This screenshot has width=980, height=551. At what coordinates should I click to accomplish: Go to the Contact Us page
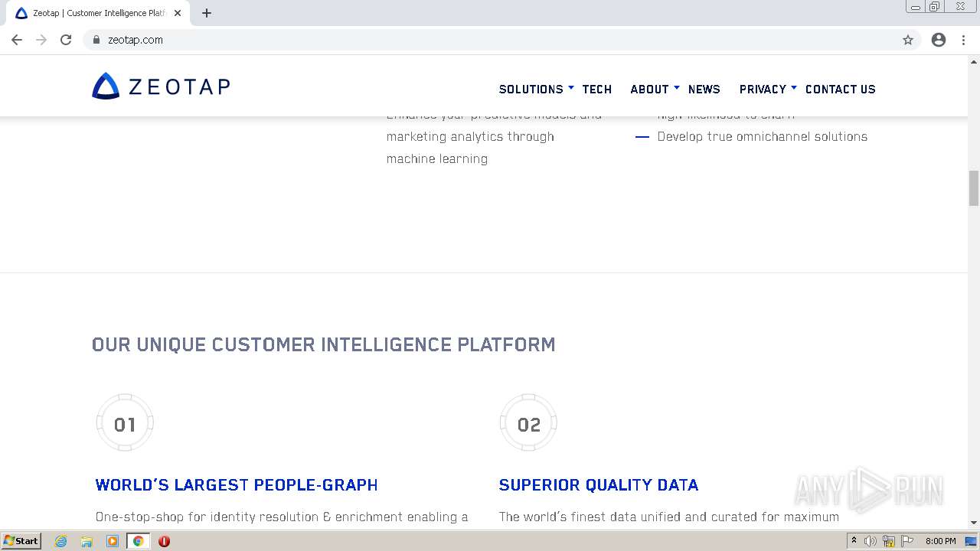point(840,90)
